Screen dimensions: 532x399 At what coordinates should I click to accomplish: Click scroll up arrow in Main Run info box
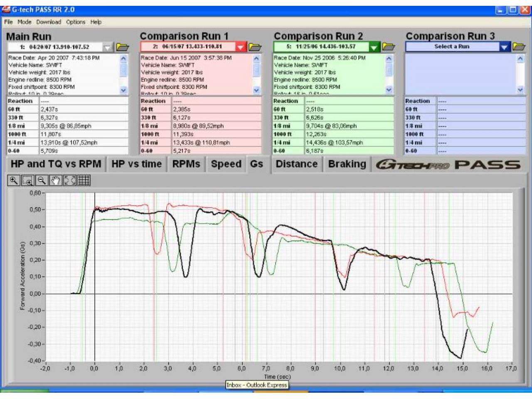(123, 59)
